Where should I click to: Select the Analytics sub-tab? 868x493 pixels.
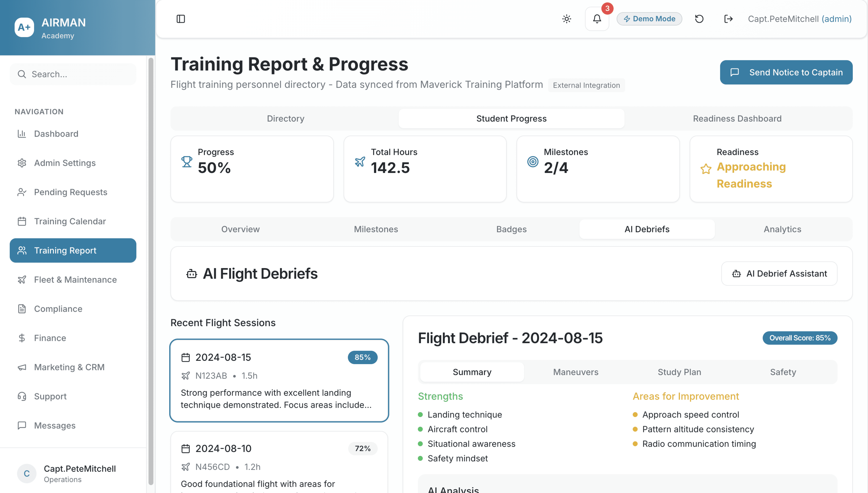782,229
